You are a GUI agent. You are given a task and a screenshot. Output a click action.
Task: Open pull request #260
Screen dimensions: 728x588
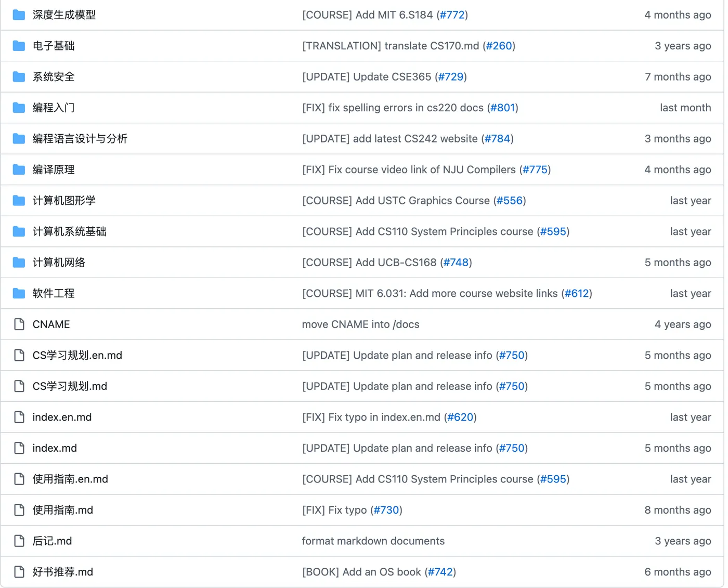click(x=498, y=46)
